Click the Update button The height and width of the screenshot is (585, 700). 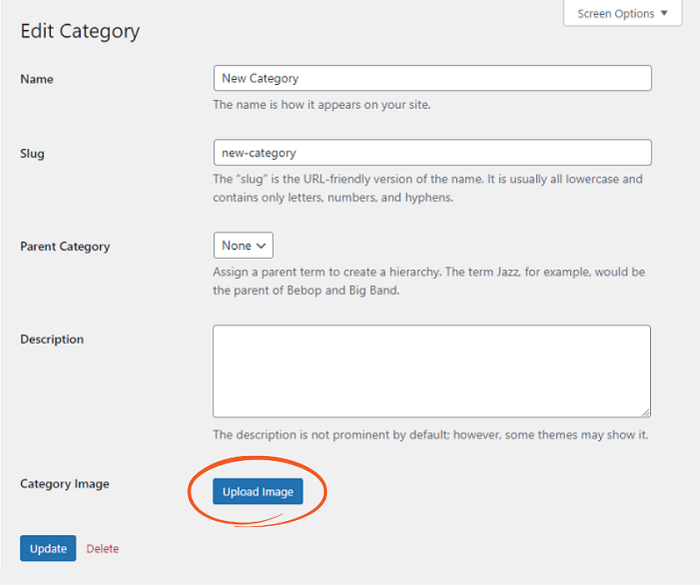48,548
